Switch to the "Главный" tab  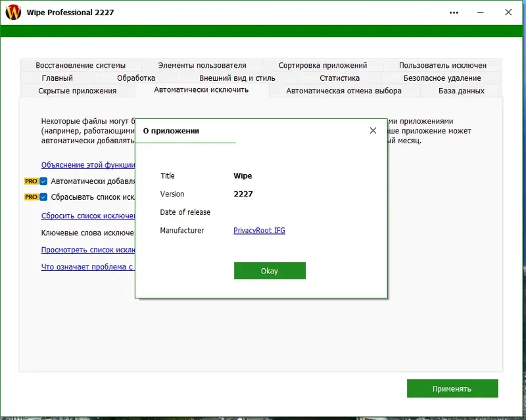59,78
